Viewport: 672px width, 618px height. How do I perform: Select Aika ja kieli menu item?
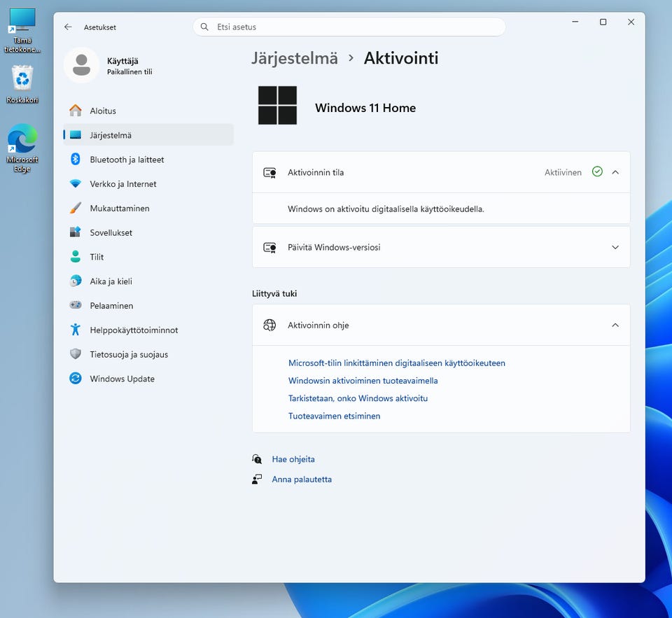pyautogui.click(x=148, y=281)
